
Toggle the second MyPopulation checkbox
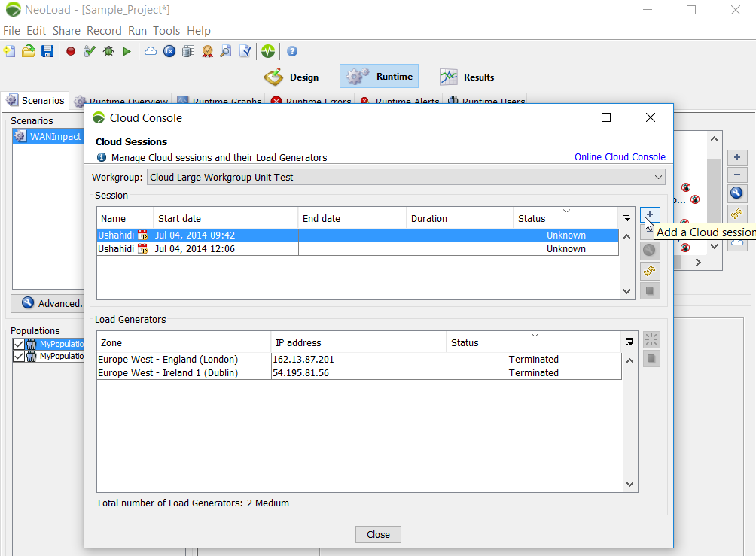click(x=18, y=356)
